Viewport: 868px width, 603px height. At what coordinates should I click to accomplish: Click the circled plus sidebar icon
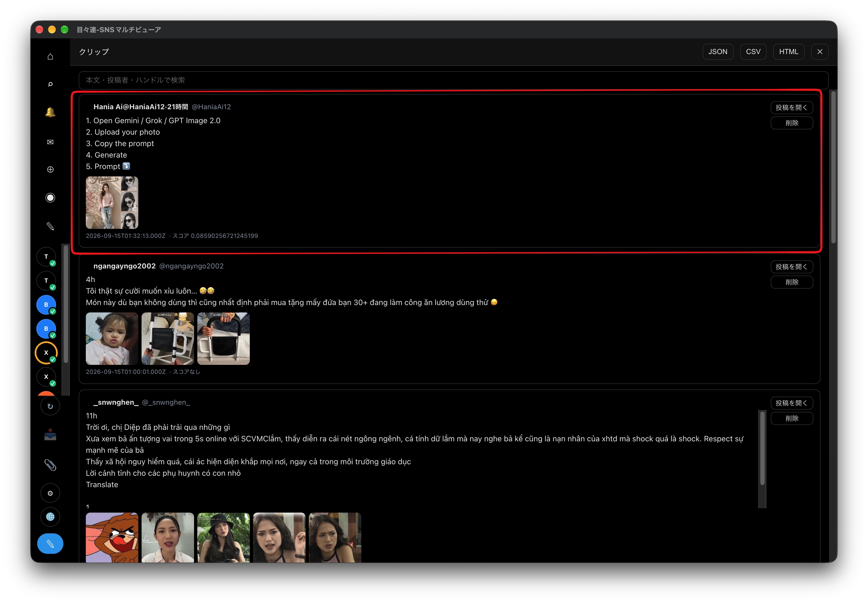tap(50, 170)
